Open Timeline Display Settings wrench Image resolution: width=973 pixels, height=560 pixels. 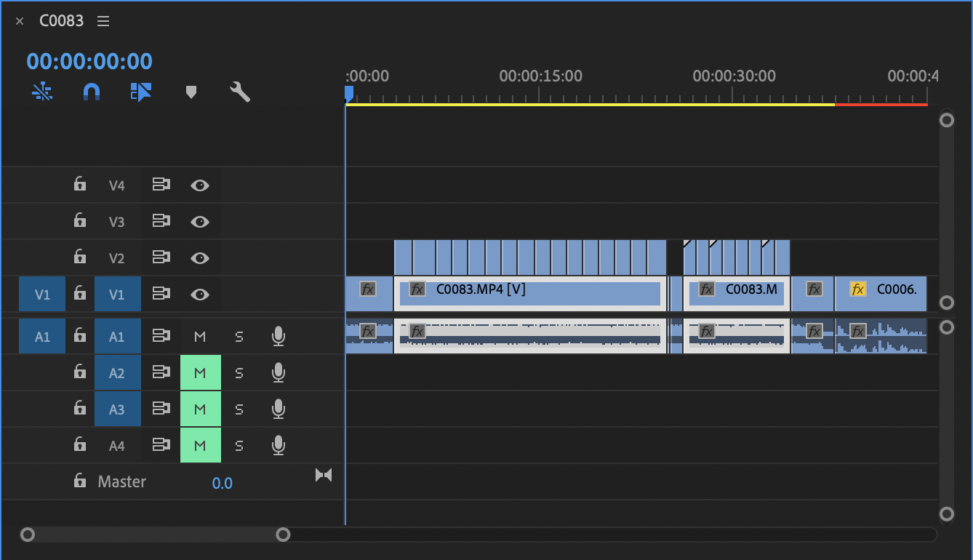(x=239, y=92)
